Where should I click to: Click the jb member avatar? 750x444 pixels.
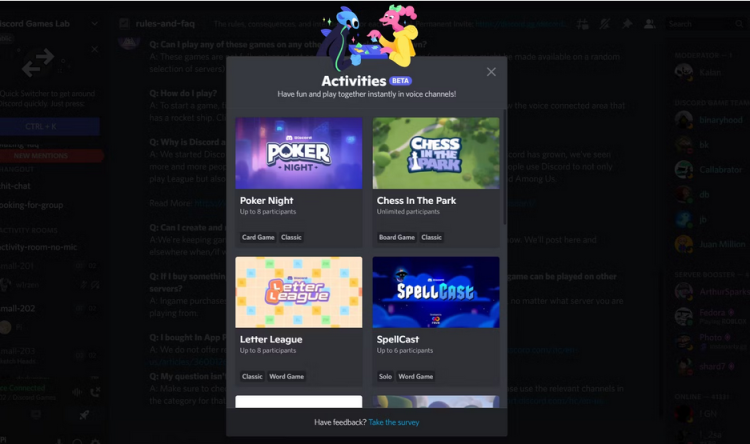pos(684,220)
